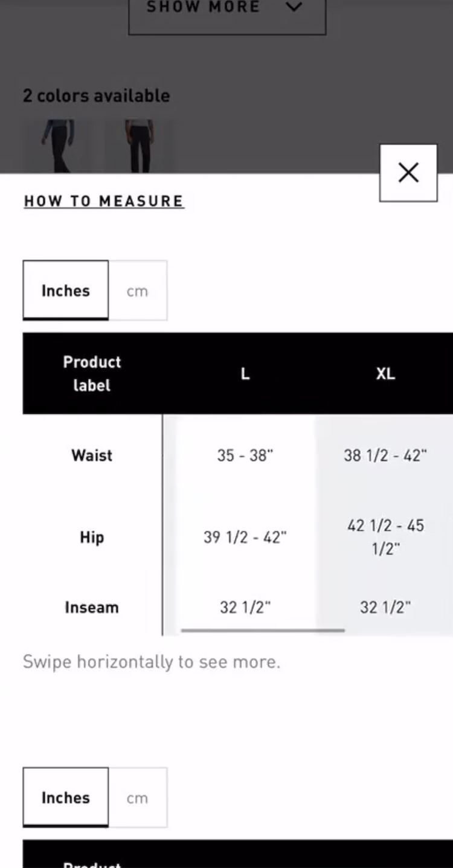Select the first color variant thumbnail
This screenshot has height=868, width=453.
pos(57,146)
